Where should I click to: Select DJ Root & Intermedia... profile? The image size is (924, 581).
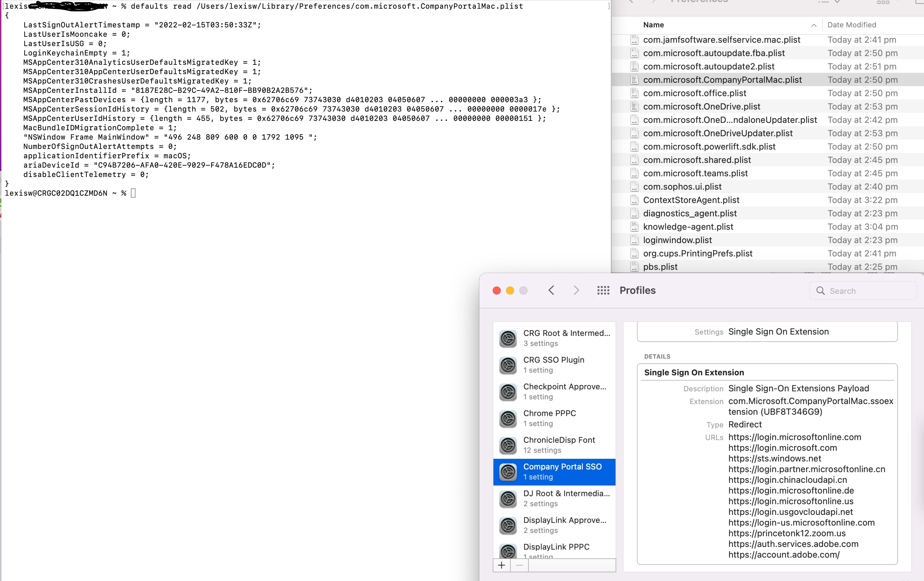coord(554,499)
